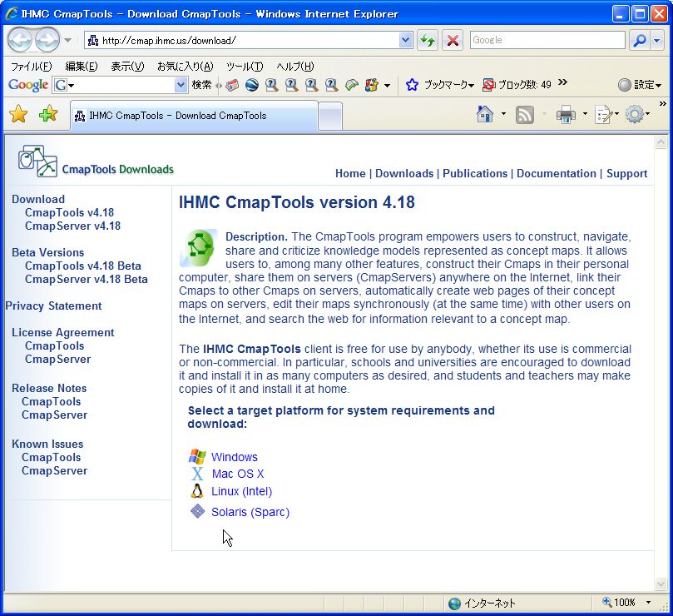Open Favorites Center with the yellow star
This screenshot has height=616, width=673.
coord(18,115)
